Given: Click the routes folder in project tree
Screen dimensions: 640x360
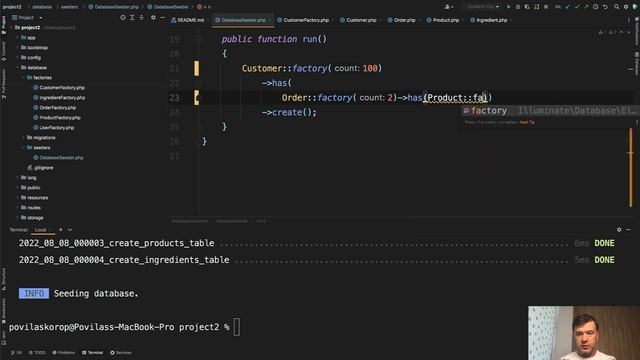Looking at the screenshot, I should point(31,207).
